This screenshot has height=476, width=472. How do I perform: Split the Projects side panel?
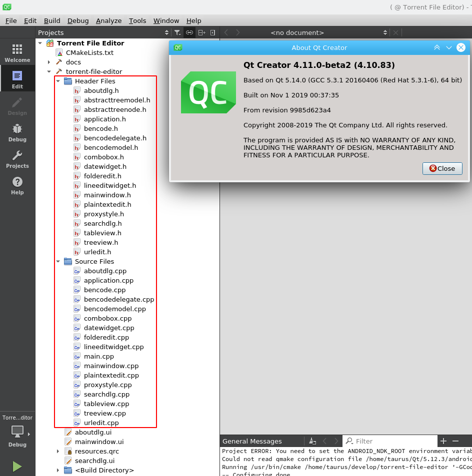click(x=202, y=32)
